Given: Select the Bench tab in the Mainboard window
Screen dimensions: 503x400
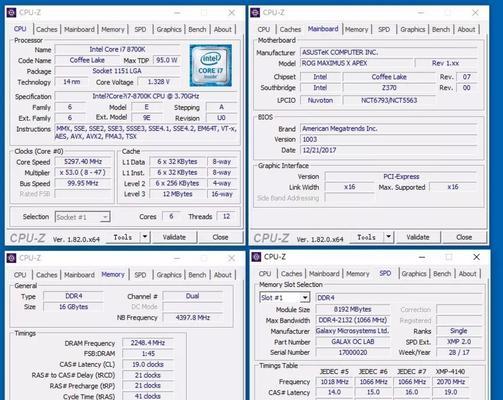Looking at the screenshot, I should point(441,29).
